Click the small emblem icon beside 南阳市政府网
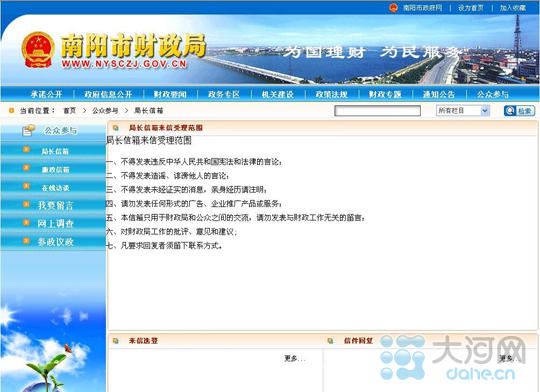The height and width of the screenshot is (392, 540). point(393,8)
